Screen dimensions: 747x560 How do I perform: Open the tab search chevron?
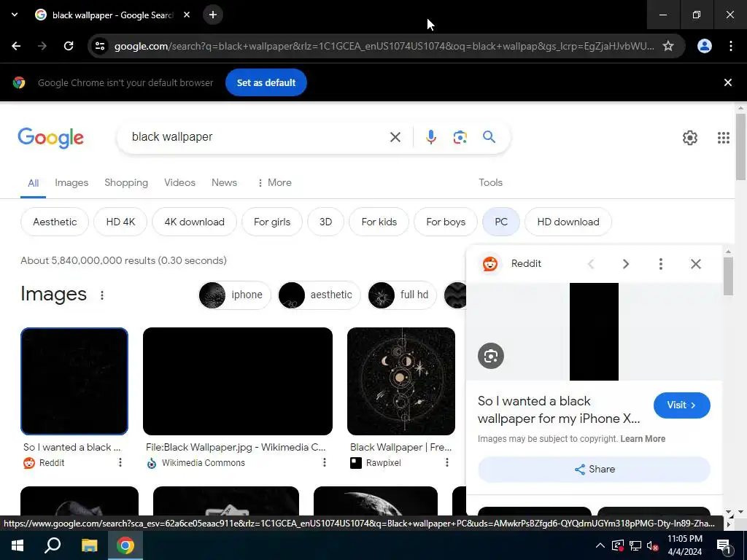point(15,15)
